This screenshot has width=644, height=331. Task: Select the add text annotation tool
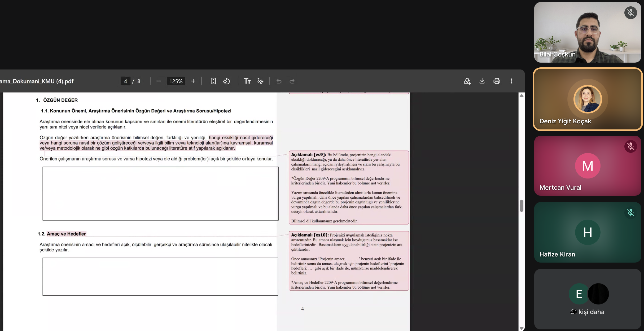tap(247, 81)
